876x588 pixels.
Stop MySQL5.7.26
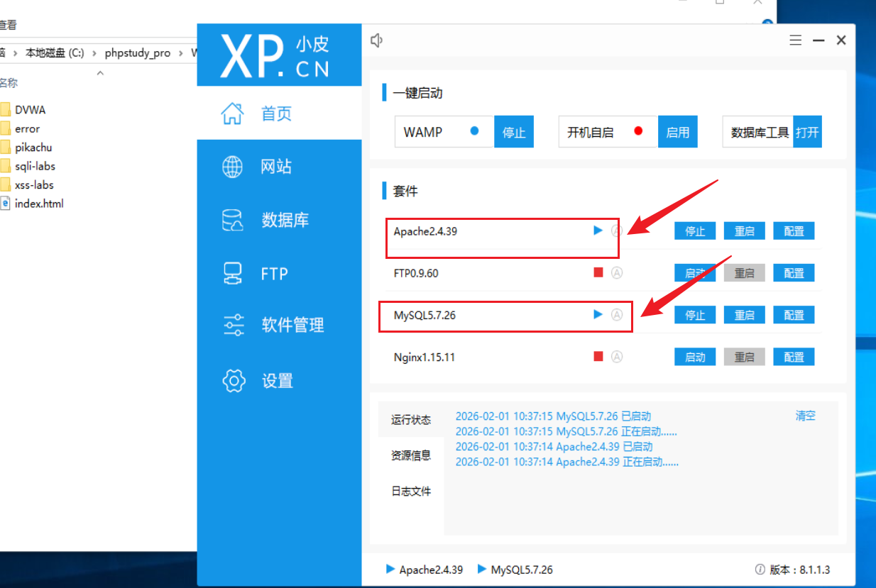click(695, 314)
